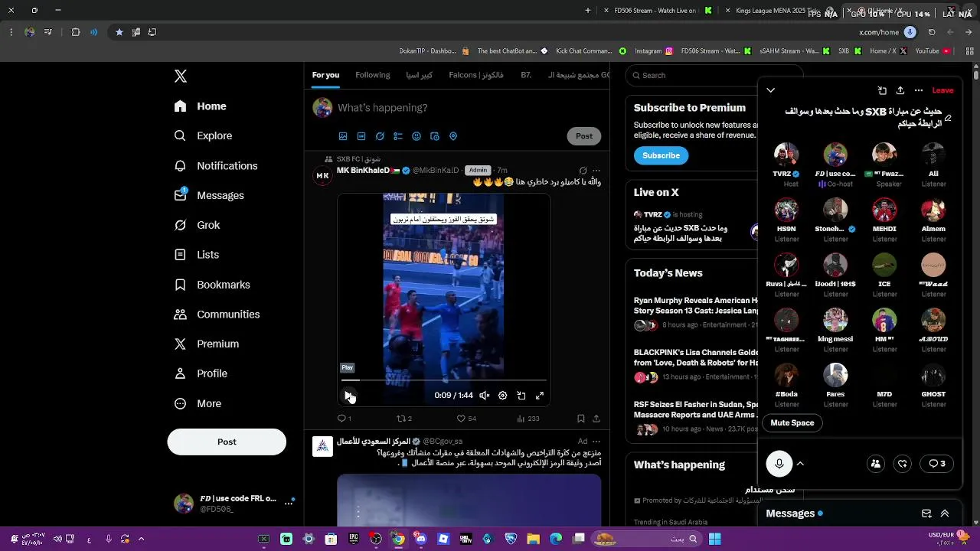This screenshot has width=980, height=551.
Task: Go to Explore in sidebar
Action: 204,135
